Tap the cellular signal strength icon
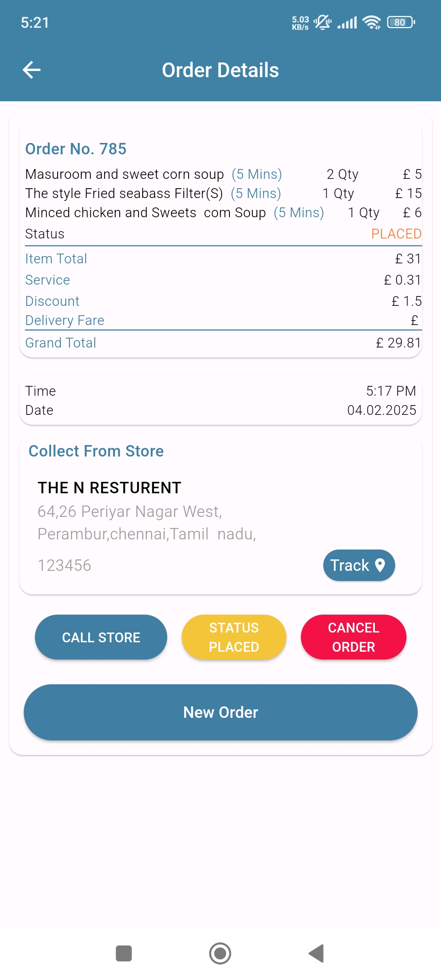 point(347,22)
